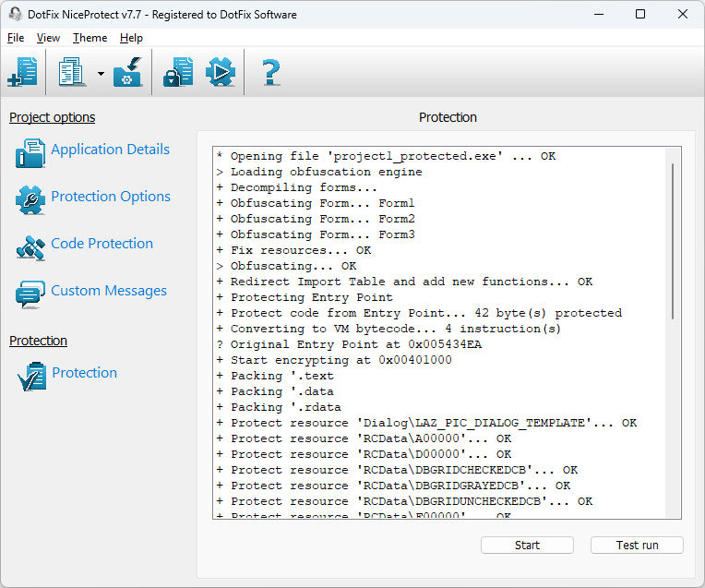This screenshot has height=588, width=705.
Task: Open the Help menu
Action: pos(131,38)
